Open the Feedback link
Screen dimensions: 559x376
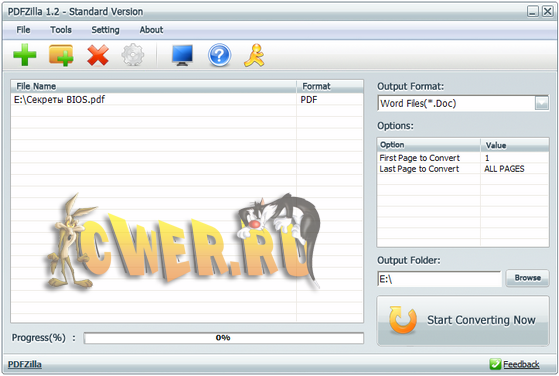(521, 365)
